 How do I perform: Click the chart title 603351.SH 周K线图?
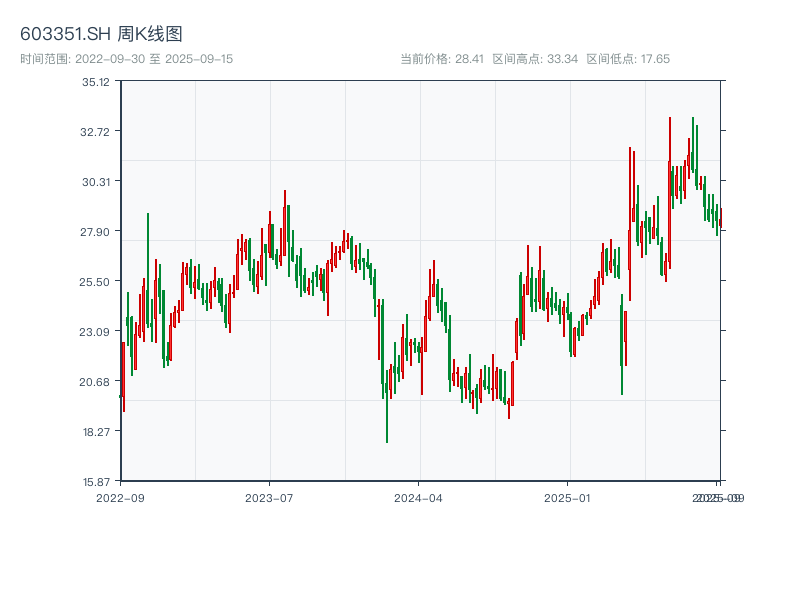[x=101, y=34]
